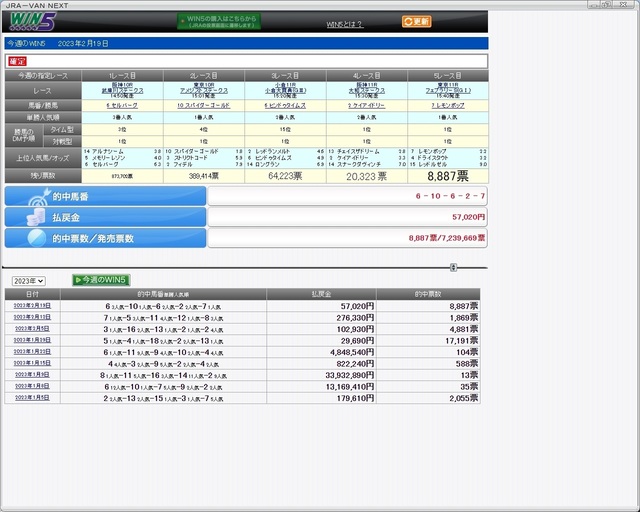
Task: Open the WIN5とは？ help link
Action: [x=344, y=22]
